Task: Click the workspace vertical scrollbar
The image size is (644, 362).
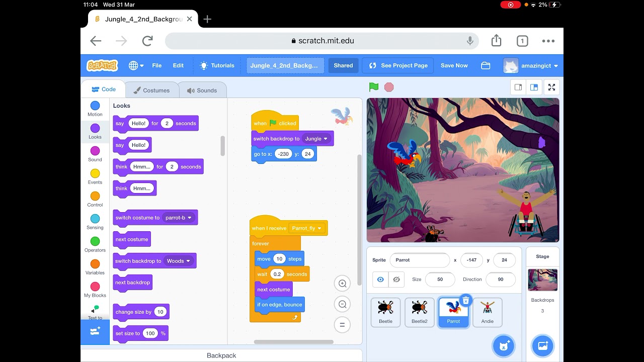Action: click(359, 220)
